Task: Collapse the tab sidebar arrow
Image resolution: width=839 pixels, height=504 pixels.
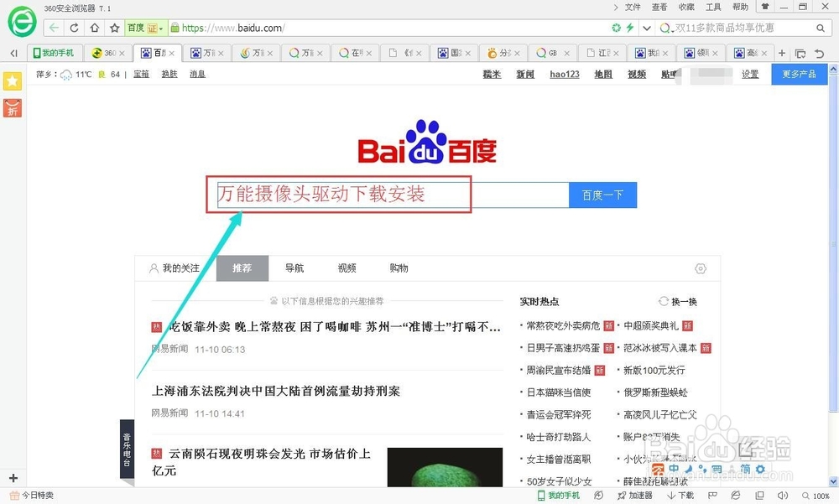Action: [x=14, y=53]
